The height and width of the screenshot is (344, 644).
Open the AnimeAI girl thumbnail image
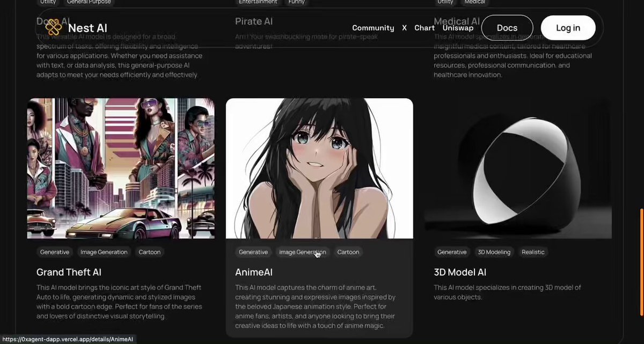pos(319,168)
